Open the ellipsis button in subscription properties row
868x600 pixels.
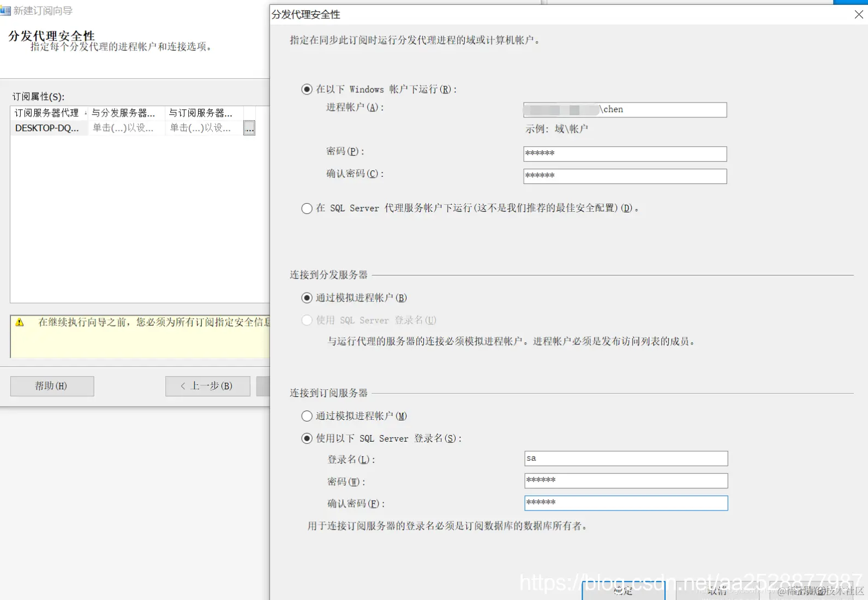249,128
